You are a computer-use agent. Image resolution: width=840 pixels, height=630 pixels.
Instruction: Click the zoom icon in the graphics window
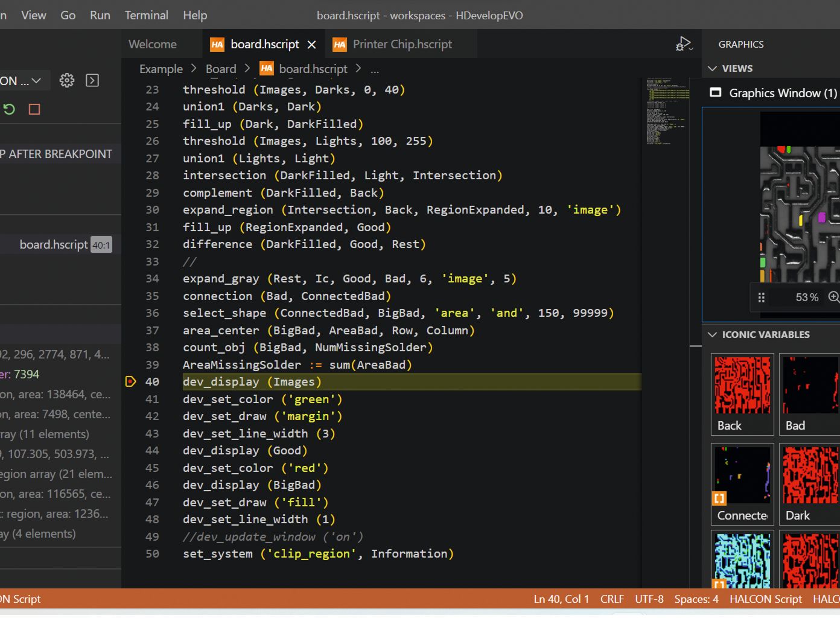coord(834,297)
